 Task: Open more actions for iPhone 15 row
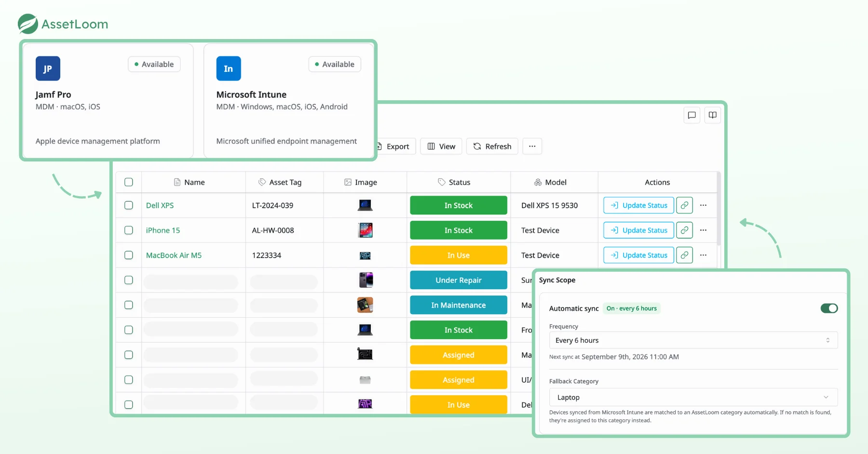704,230
